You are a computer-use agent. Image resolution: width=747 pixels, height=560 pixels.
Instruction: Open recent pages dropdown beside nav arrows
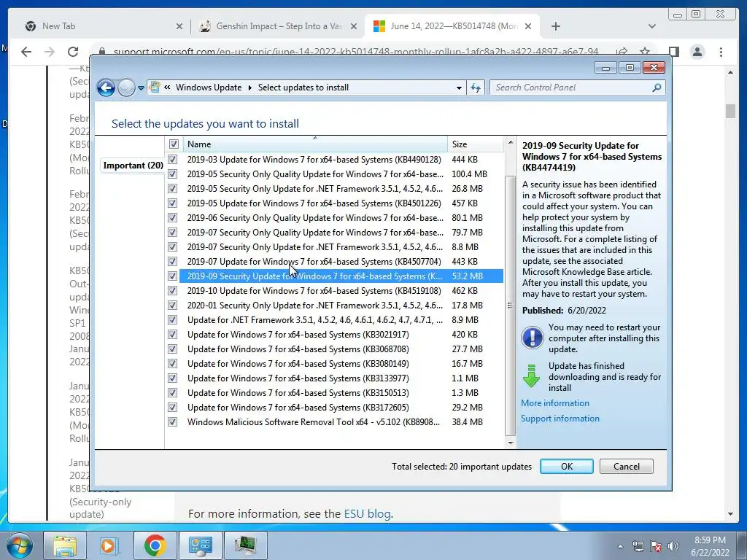(141, 88)
